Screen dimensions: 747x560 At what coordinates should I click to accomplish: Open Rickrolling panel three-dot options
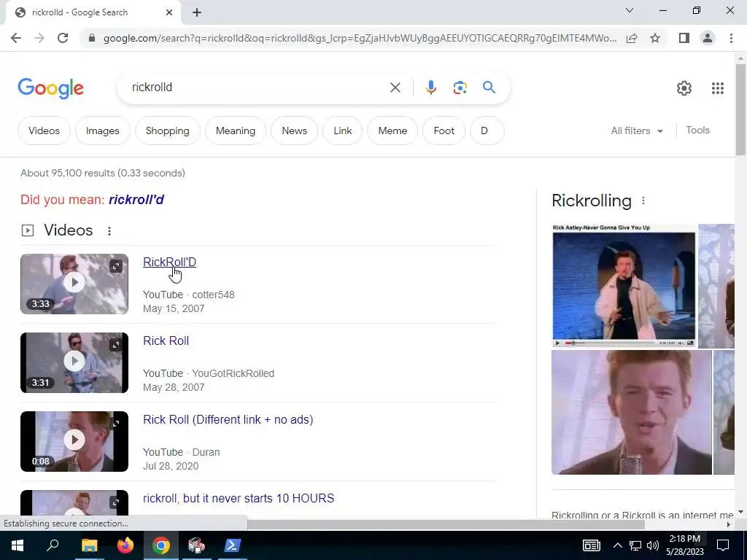click(643, 201)
